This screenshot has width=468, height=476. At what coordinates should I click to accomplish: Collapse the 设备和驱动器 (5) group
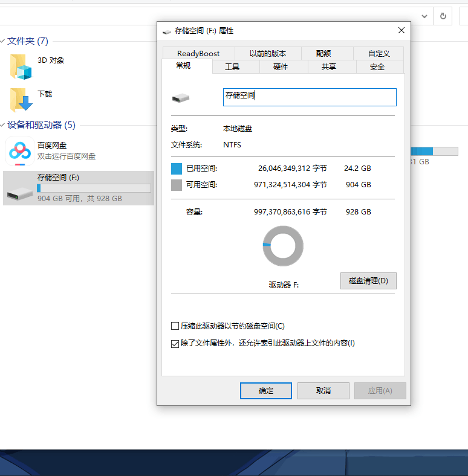[x=2, y=125]
